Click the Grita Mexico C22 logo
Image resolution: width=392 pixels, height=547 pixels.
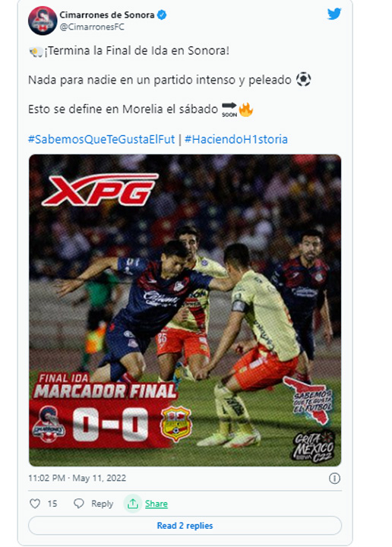click(x=313, y=447)
